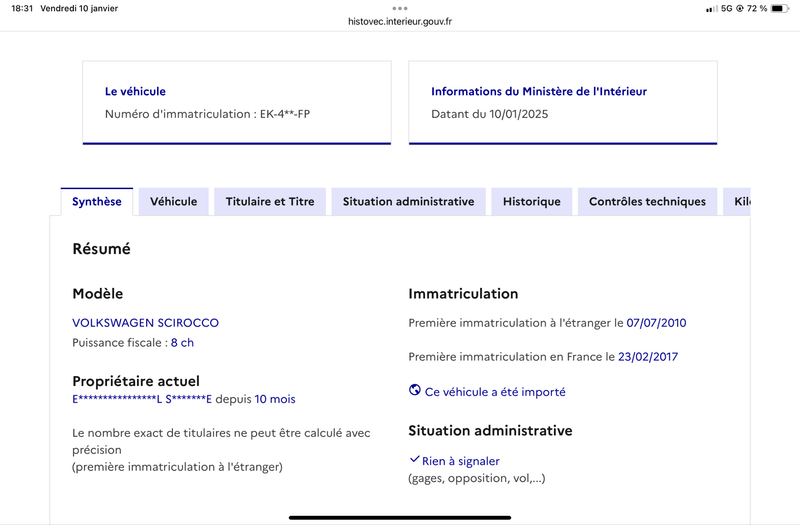Image resolution: width=800 pixels, height=525 pixels.
Task: Tap the 07/07/2010 foreign registration date
Action: click(656, 323)
